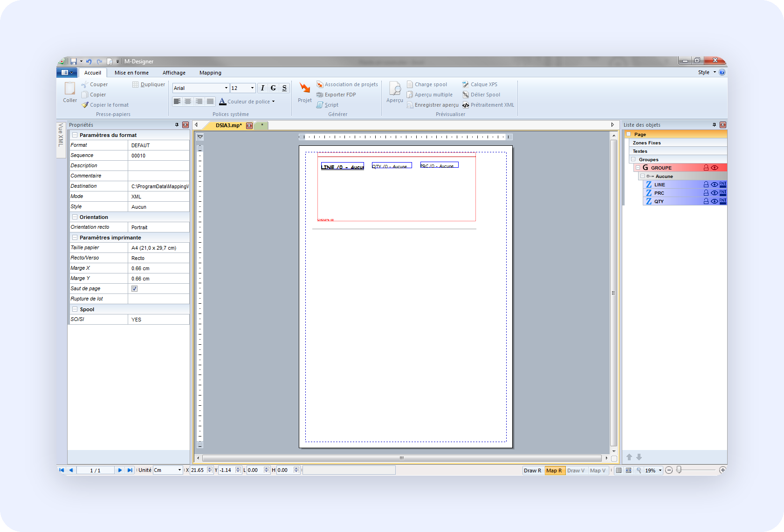Toggle the lock on GROUPE row
784x532 pixels.
706,168
